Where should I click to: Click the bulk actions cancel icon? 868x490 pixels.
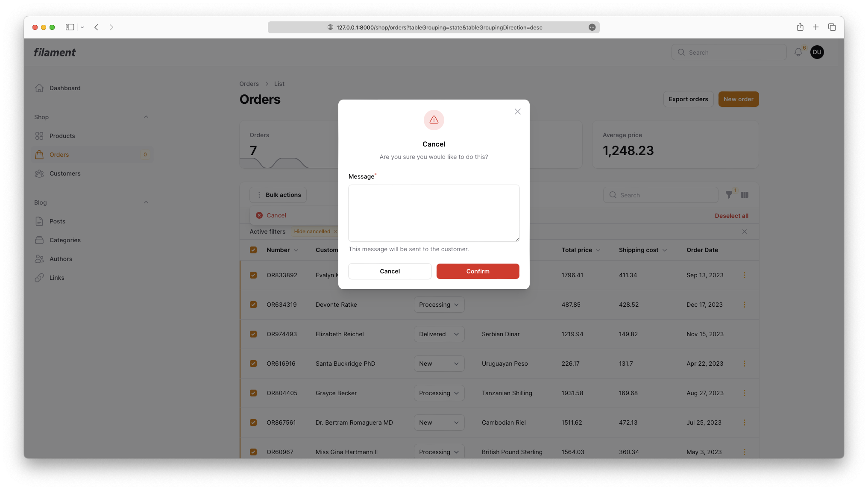click(259, 215)
